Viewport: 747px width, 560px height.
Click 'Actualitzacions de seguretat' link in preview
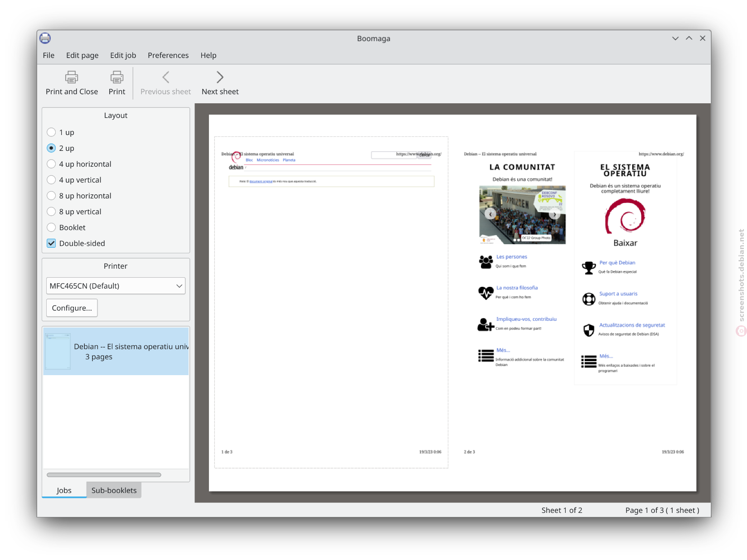tap(632, 325)
